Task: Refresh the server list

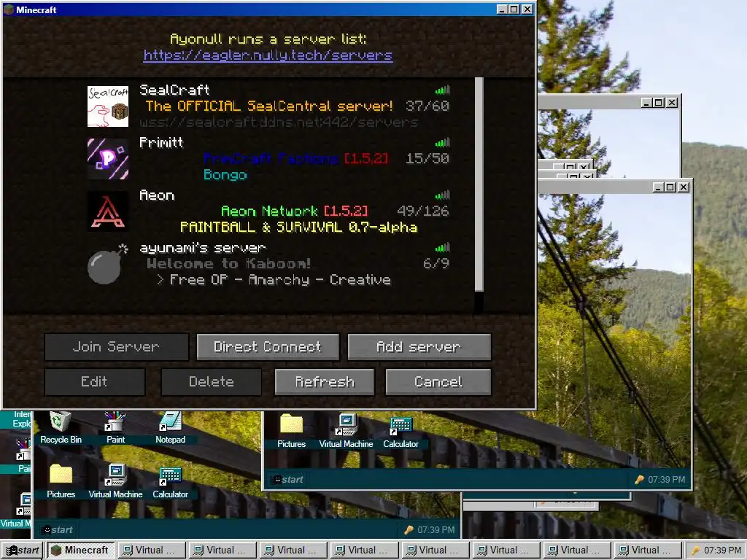Action: click(x=325, y=382)
